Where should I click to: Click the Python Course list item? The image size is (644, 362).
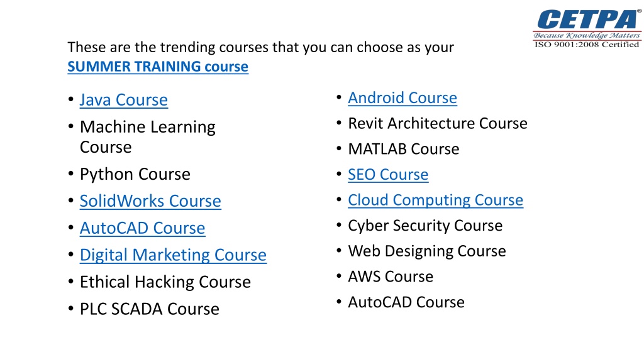(x=135, y=175)
